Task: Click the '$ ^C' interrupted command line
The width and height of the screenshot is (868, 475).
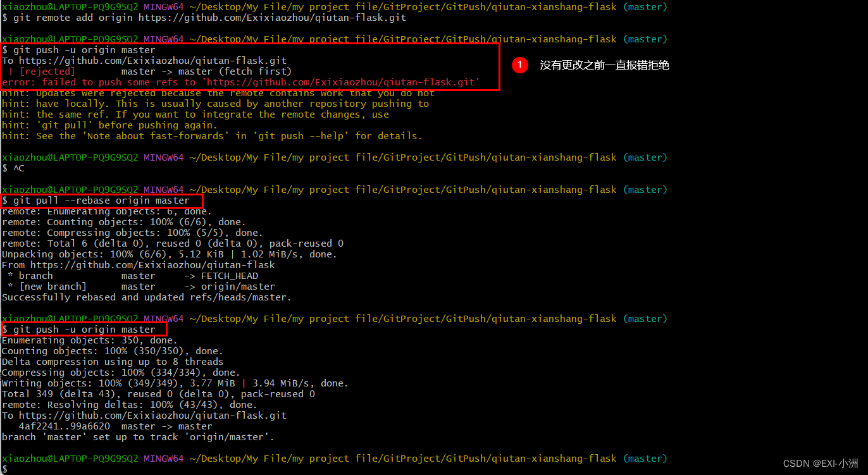Action: [13, 168]
